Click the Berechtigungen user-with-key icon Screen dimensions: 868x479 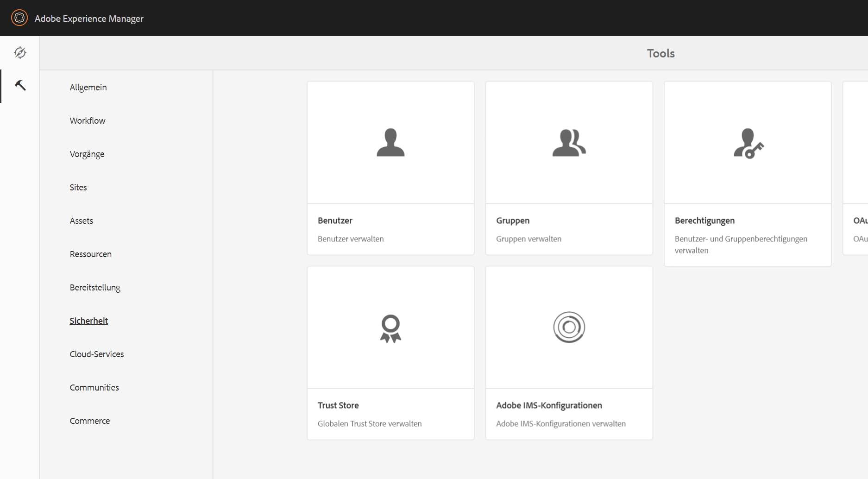pyautogui.click(x=748, y=143)
